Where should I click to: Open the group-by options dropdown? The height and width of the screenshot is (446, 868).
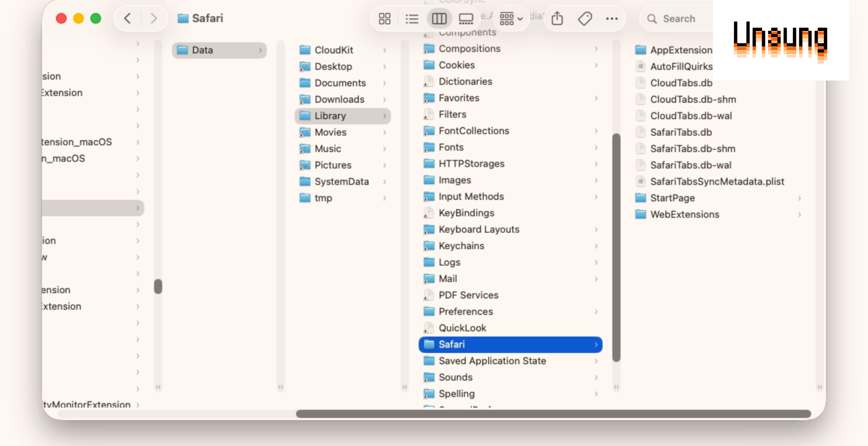pyautogui.click(x=511, y=19)
